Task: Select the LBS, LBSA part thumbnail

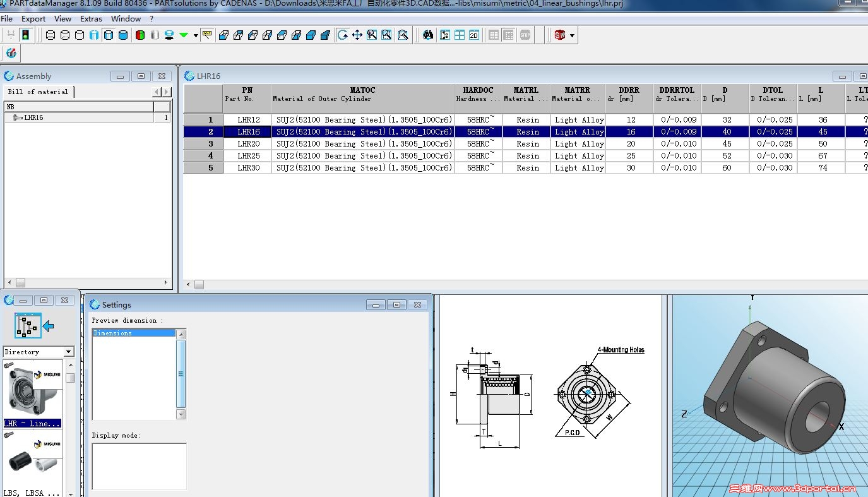Action: pos(33,464)
